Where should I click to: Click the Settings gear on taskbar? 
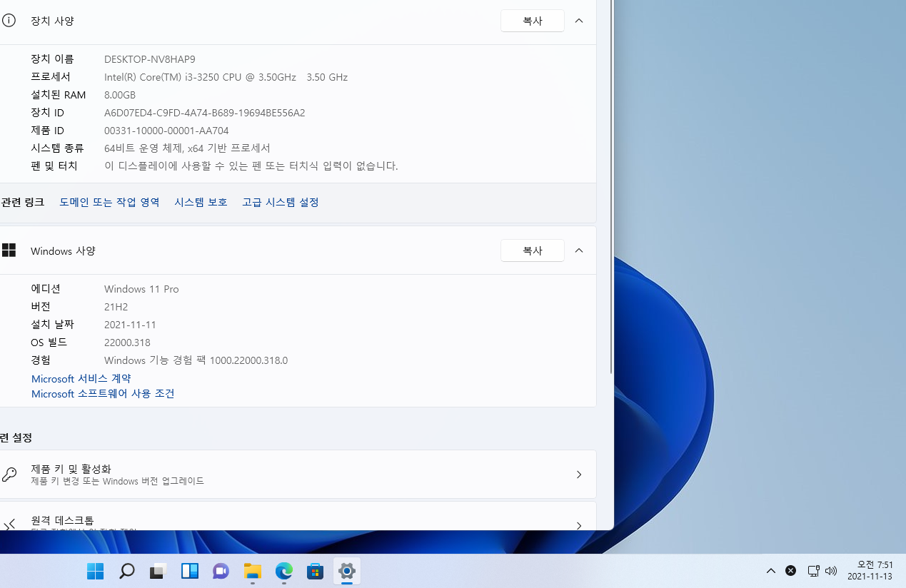(x=347, y=571)
